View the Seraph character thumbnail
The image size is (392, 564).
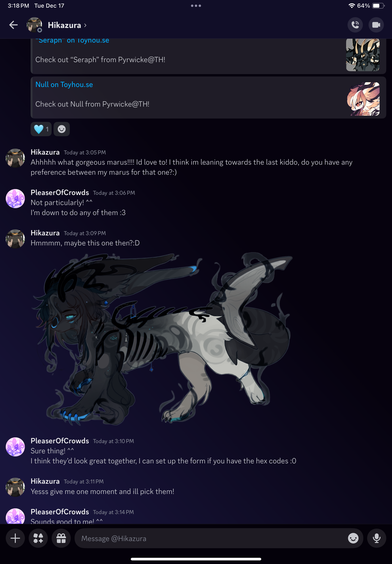pyautogui.click(x=363, y=55)
